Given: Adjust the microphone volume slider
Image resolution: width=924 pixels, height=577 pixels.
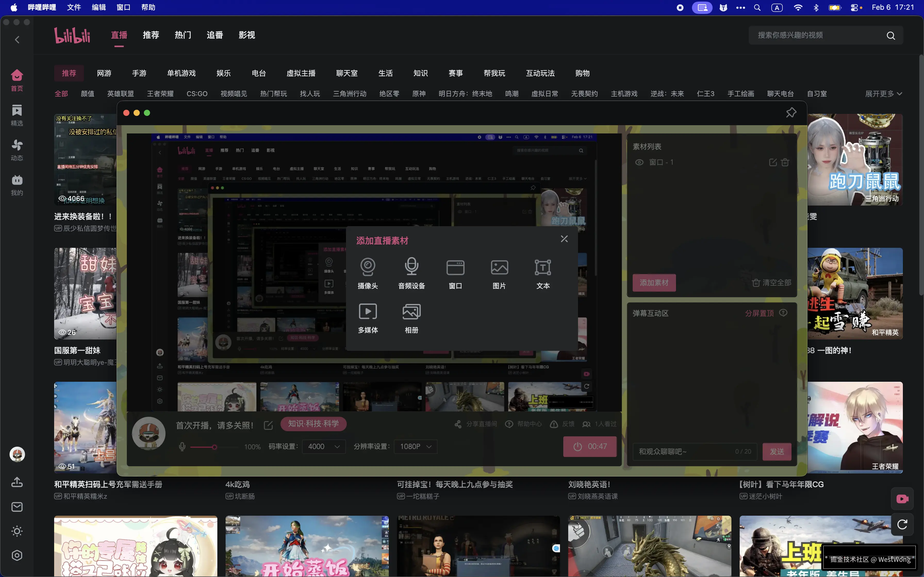Looking at the screenshot, I should (x=214, y=447).
